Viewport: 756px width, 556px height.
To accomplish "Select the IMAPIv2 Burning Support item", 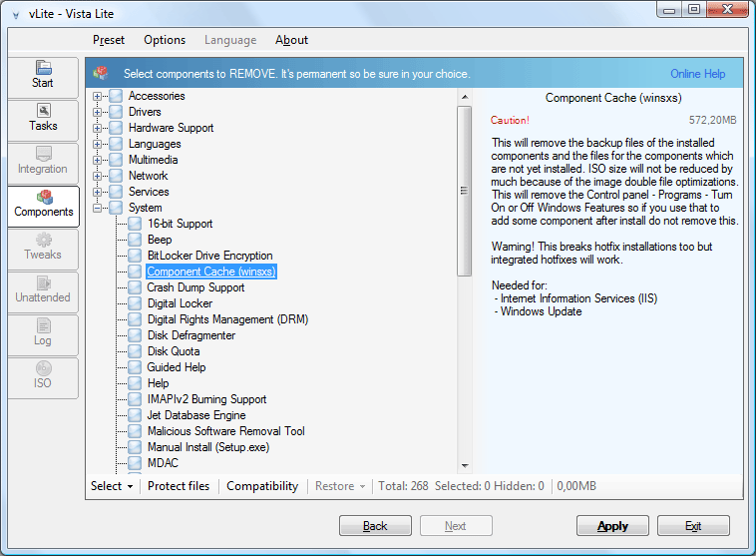I will [206, 399].
